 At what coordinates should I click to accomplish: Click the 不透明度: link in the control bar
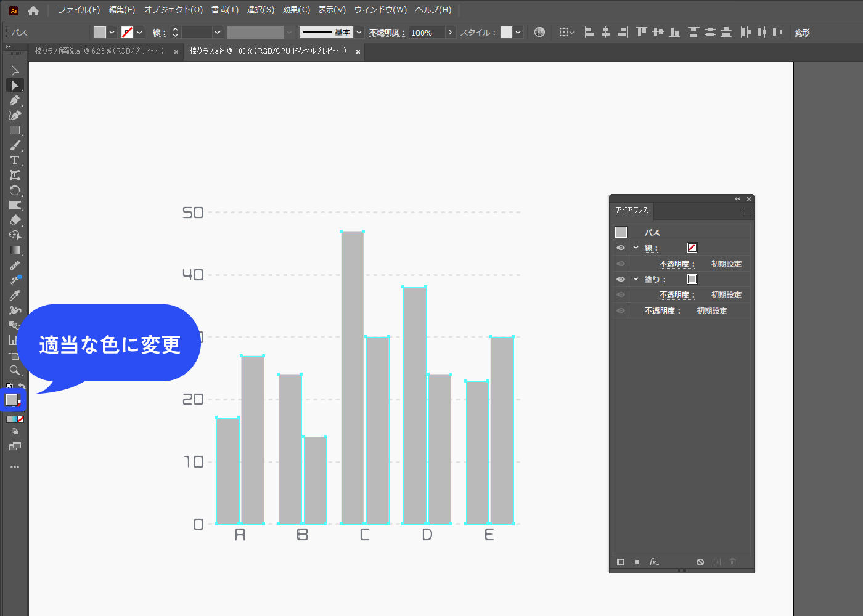387,33
